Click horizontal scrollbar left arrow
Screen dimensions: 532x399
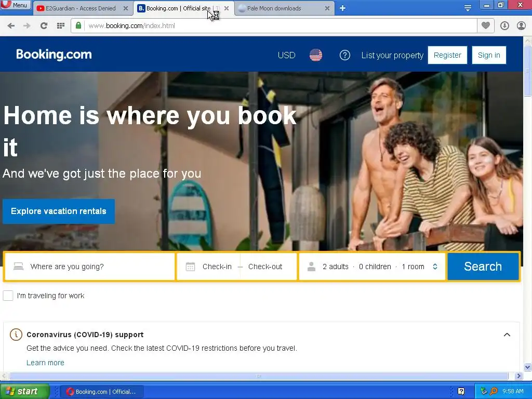pyautogui.click(x=4, y=376)
